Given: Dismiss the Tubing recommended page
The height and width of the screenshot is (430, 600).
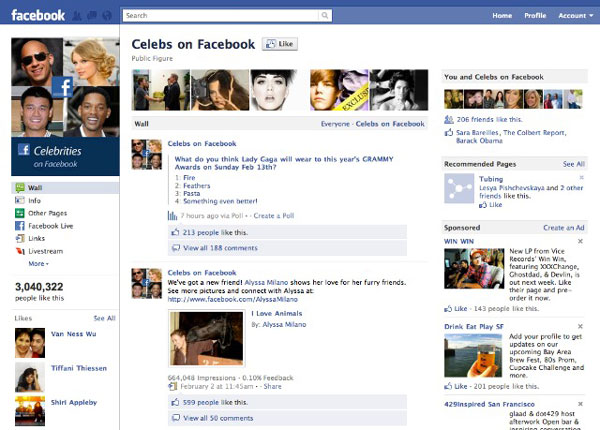Looking at the screenshot, I should [x=581, y=178].
